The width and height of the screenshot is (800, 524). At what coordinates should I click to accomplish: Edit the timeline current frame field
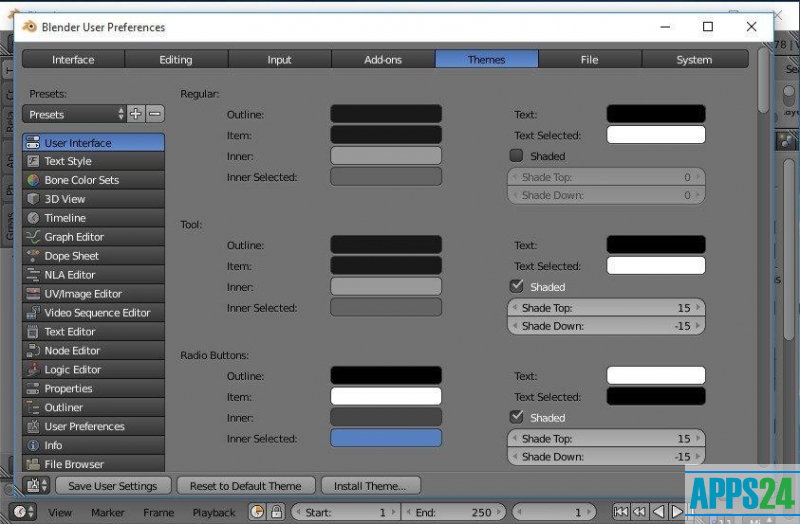pyautogui.click(x=555, y=512)
